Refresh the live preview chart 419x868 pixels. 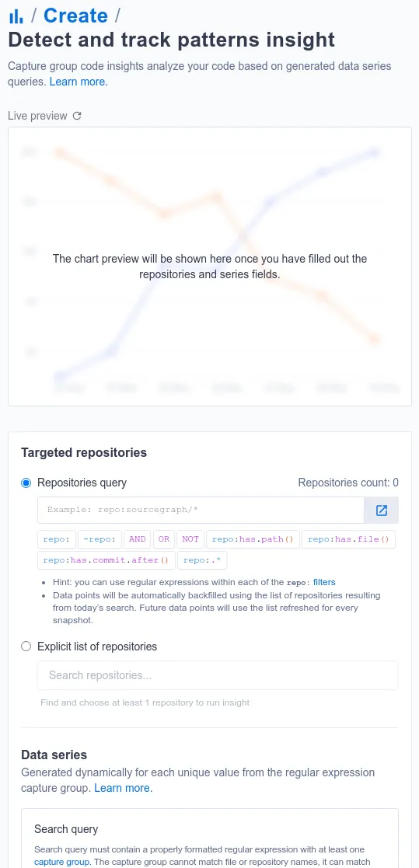pyautogui.click(x=78, y=116)
